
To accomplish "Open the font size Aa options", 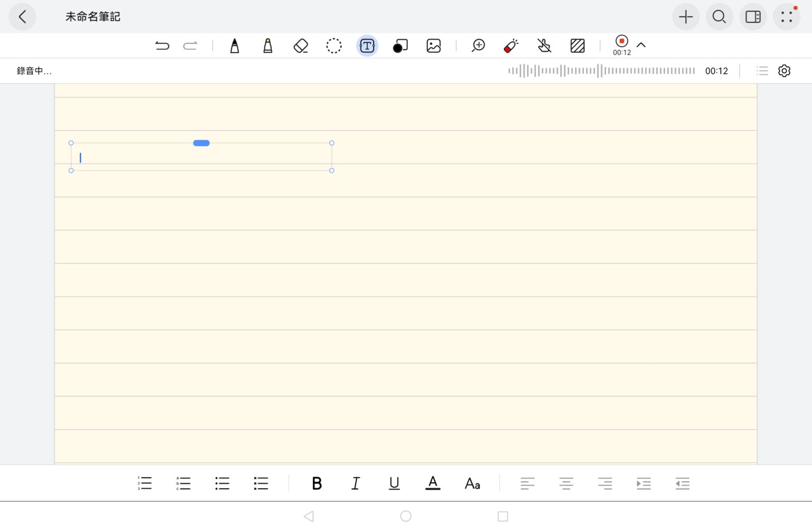I will 472,483.
